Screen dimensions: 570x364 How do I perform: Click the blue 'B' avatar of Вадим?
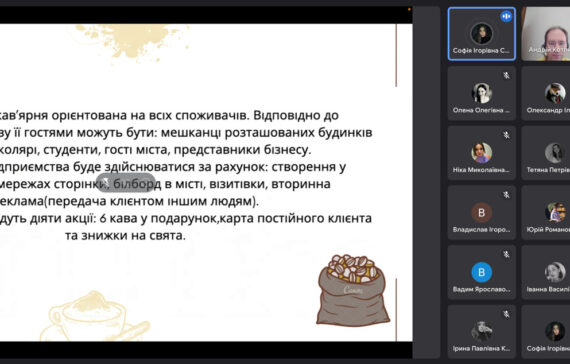(482, 272)
